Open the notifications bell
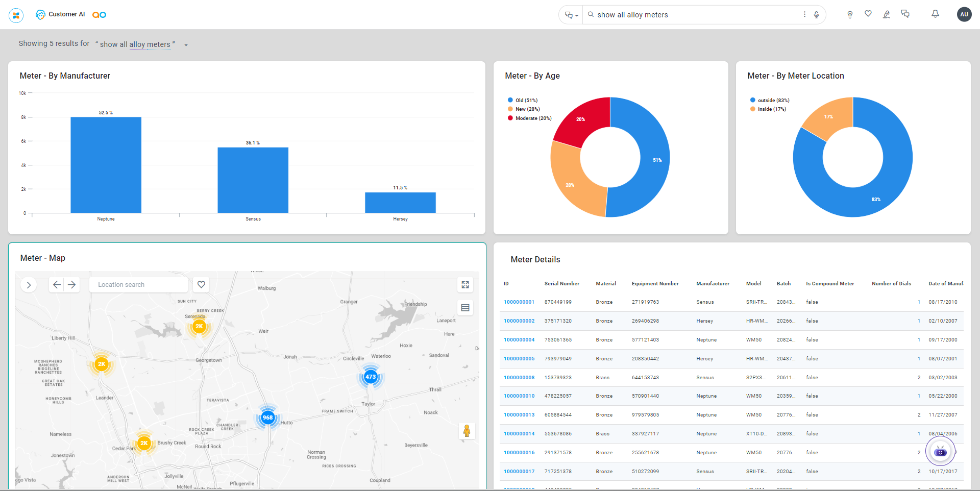Viewport: 980px width, 491px height. click(935, 14)
